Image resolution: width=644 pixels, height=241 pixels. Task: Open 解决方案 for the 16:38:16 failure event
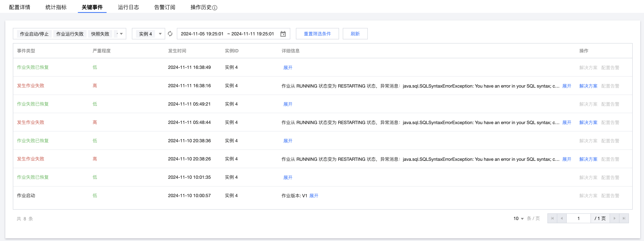(x=588, y=86)
